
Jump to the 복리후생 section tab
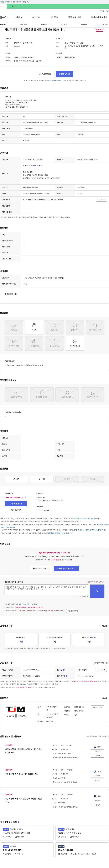pos(64,25)
